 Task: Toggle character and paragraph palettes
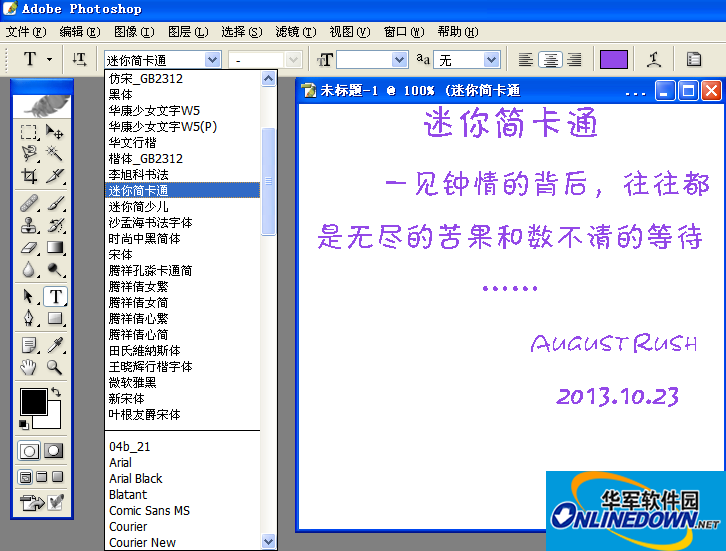694,60
